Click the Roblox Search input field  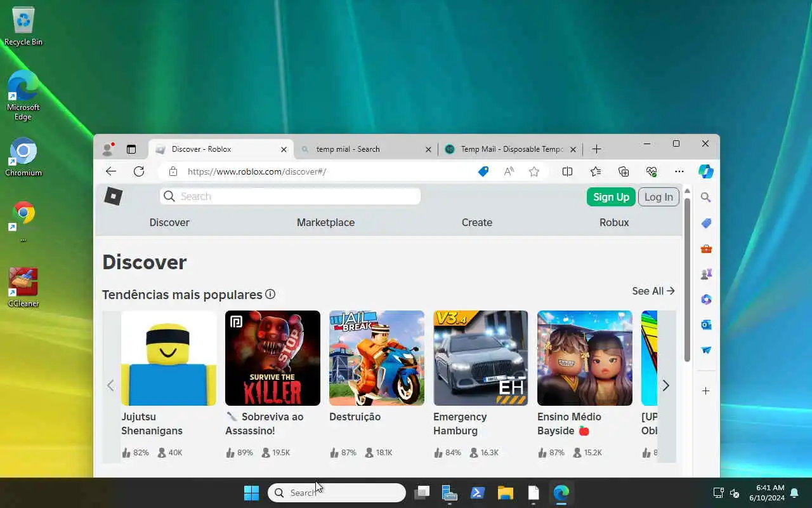291,196
